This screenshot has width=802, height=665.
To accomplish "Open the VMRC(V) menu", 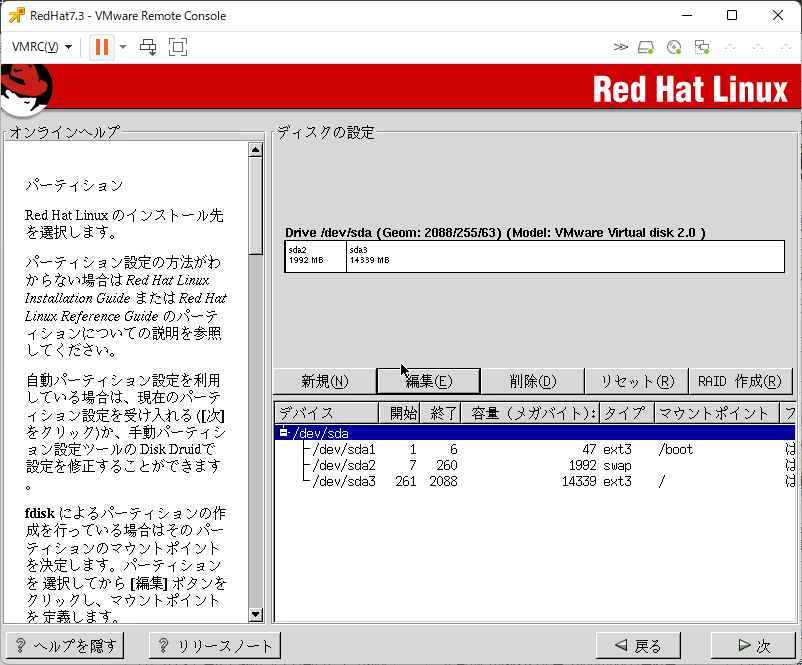I will tap(41, 47).
